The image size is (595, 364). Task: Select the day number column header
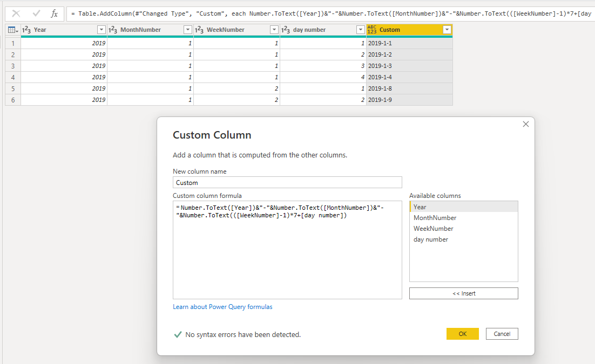click(x=323, y=30)
